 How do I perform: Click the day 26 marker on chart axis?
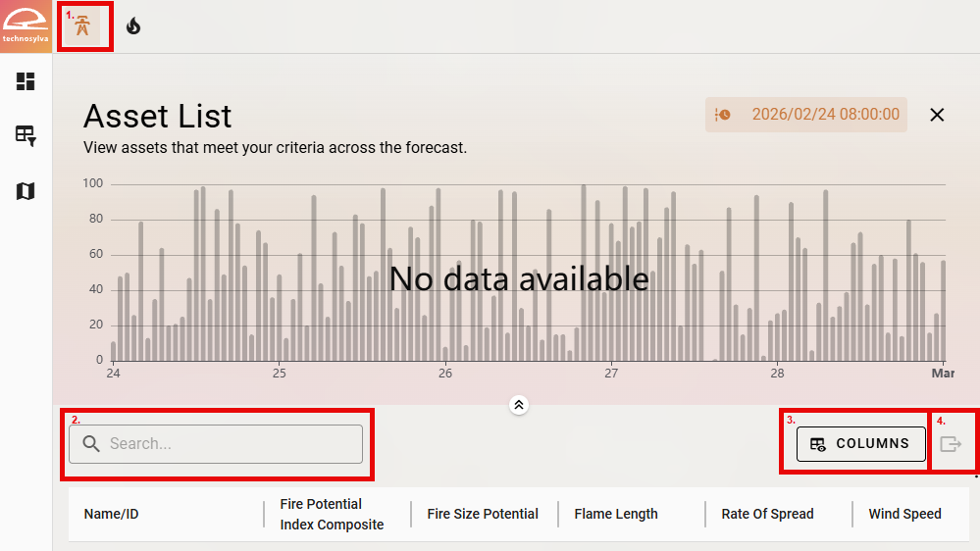[x=445, y=374]
